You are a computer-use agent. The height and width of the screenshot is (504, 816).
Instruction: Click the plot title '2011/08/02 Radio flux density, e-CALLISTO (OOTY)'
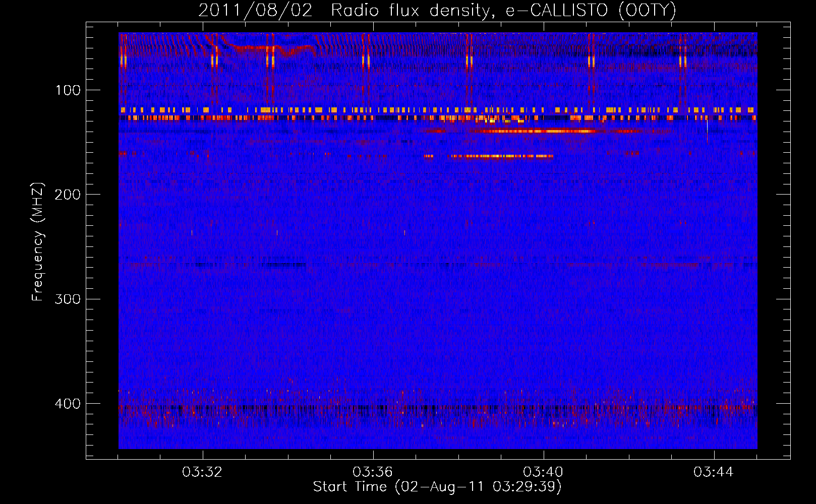437,11
